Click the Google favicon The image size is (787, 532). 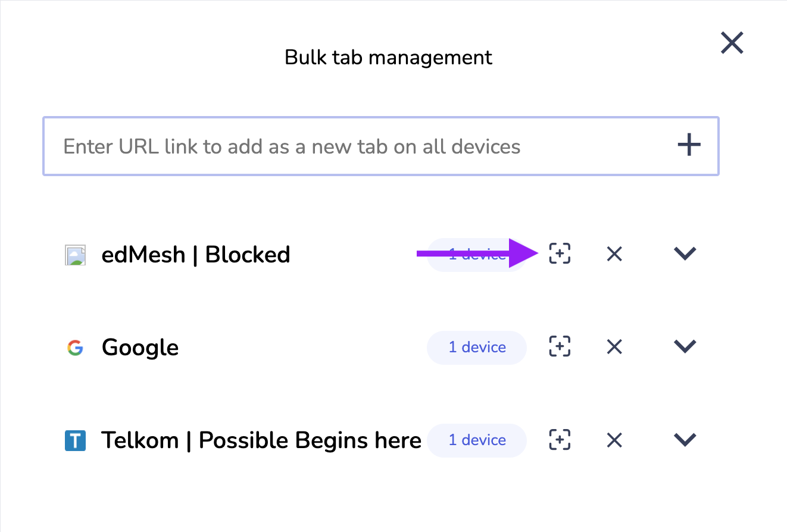75,348
